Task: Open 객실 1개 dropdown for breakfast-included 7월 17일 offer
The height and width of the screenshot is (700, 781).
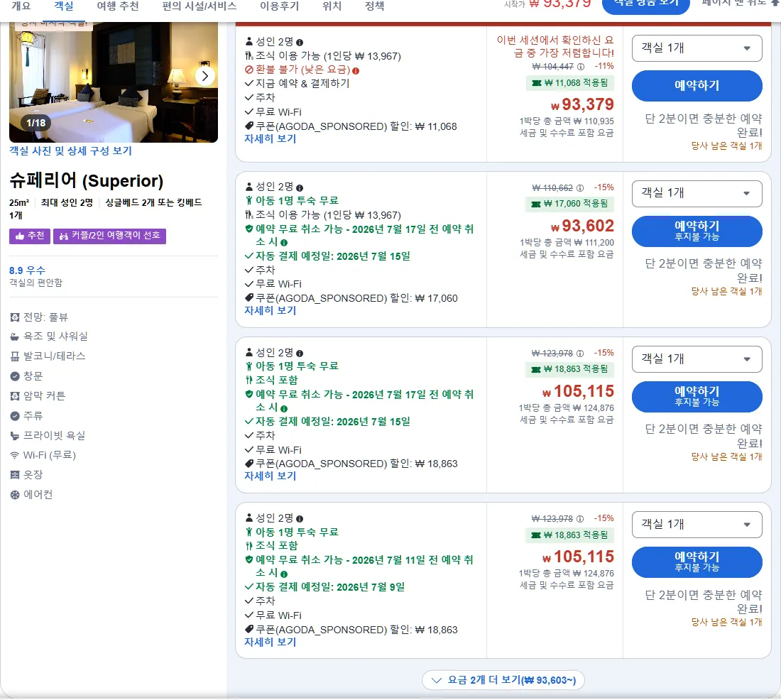Action: pyautogui.click(x=697, y=359)
